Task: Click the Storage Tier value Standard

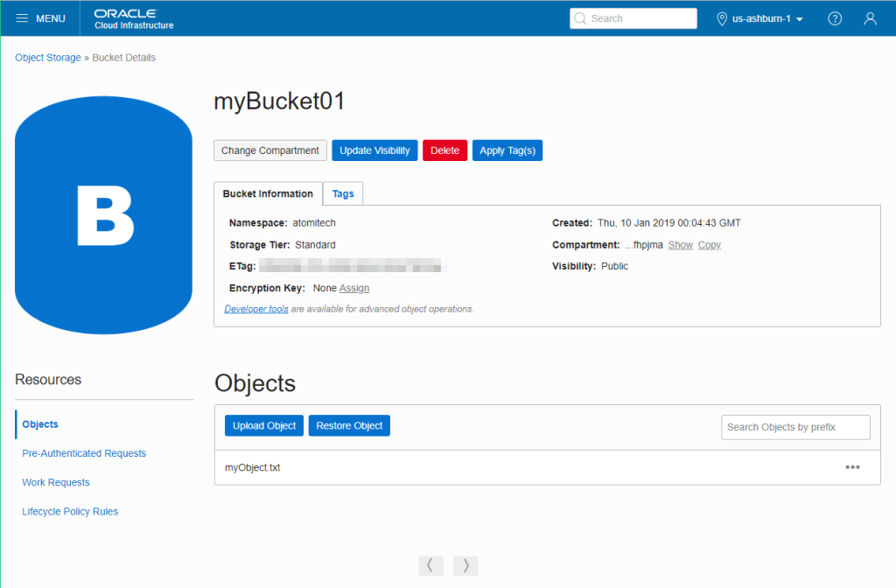Action: (315, 245)
